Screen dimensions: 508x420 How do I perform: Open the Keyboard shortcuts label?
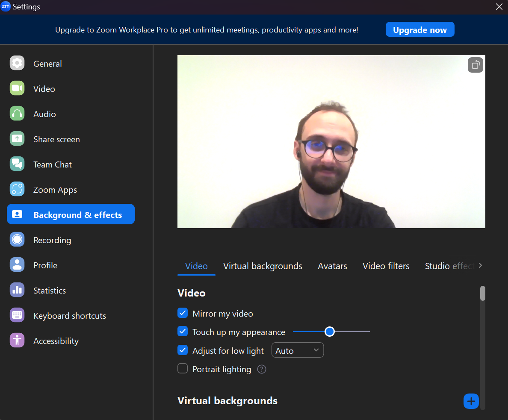pos(70,316)
